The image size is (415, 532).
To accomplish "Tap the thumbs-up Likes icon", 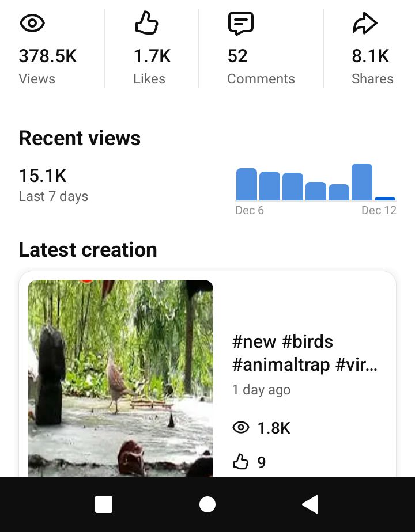I will coord(146,23).
